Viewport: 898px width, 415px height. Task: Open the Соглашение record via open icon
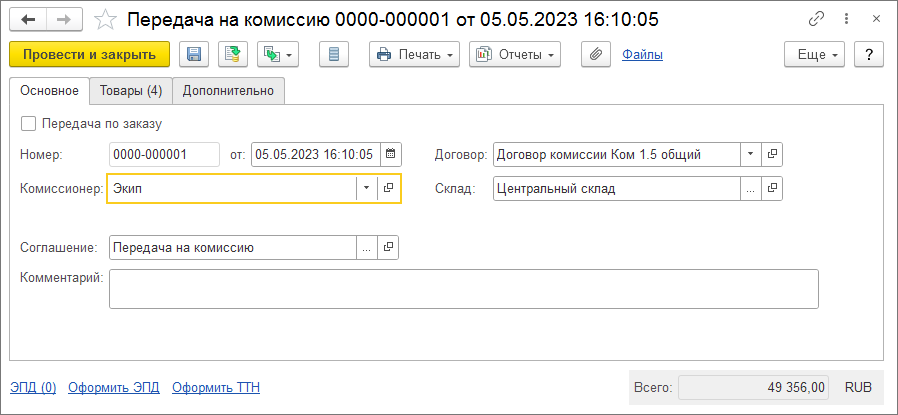tap(388, 247)
